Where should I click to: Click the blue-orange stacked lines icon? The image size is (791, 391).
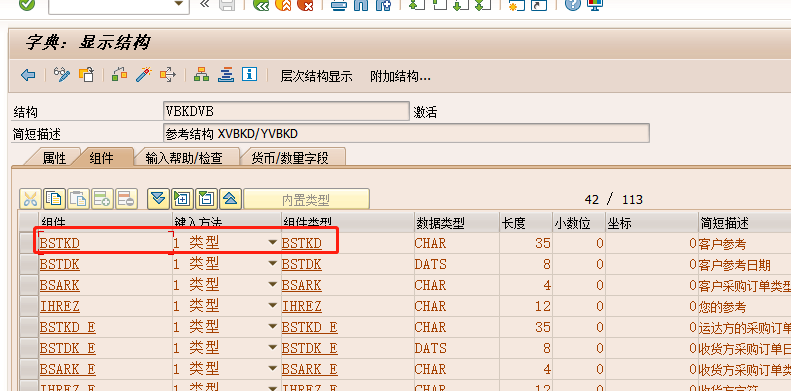(225, 75)
